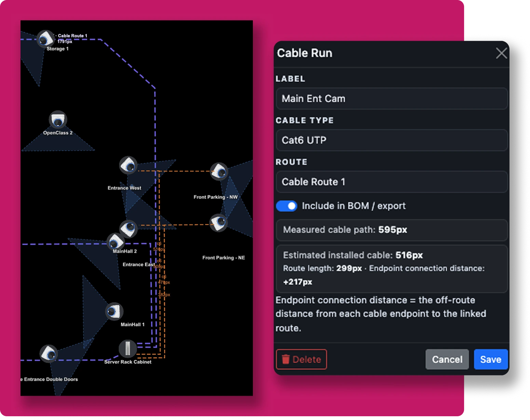530x420 pixels.
Task: Click the 'Storage 1' label
Action: click(x=57, y=49)
